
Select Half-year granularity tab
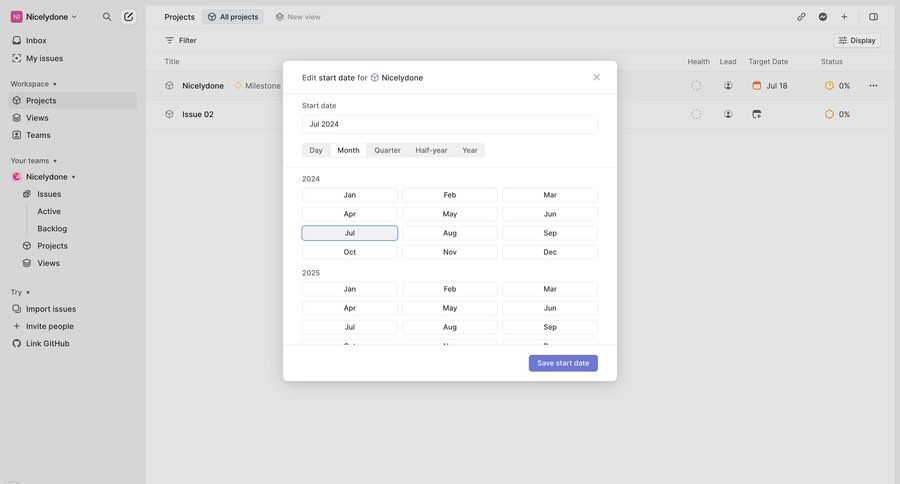coord(431,150)
